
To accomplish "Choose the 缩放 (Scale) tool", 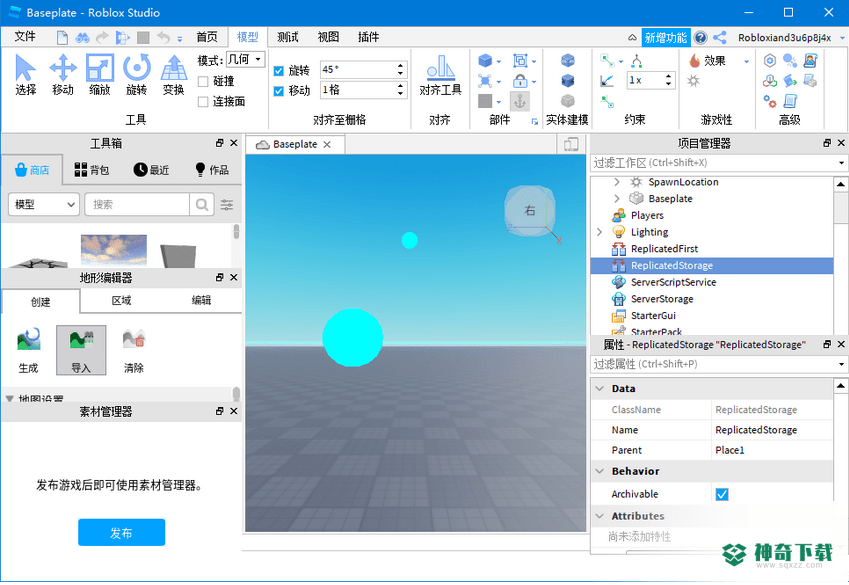I will (100, 75).
